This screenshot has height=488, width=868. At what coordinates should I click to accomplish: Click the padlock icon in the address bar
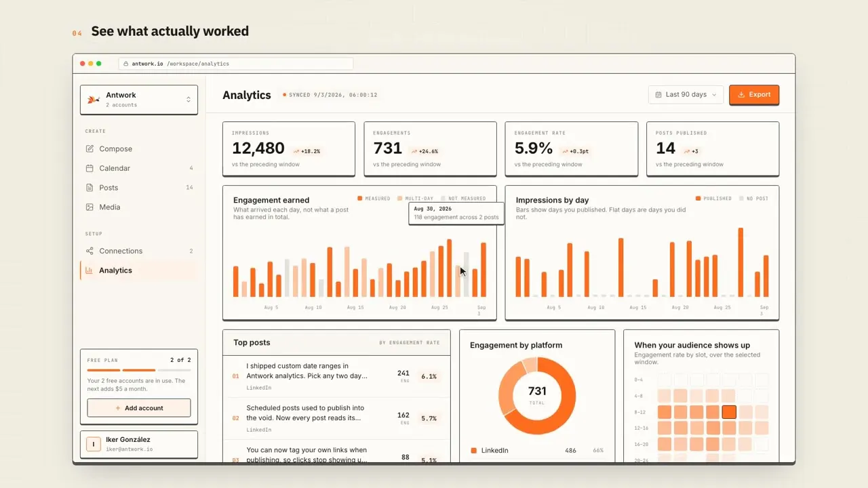126,64
